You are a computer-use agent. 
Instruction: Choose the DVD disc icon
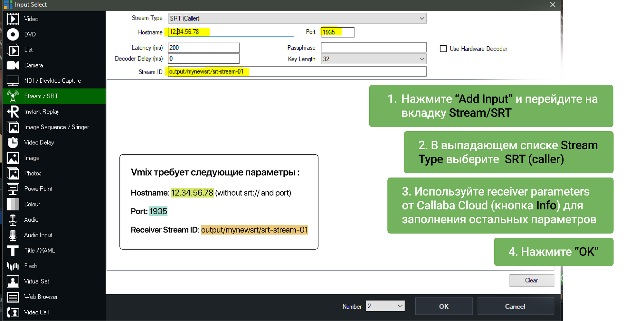tap(13, 34)
